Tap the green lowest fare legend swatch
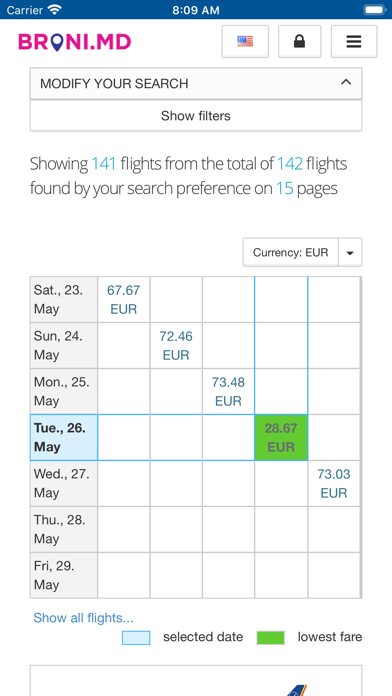Viewport: 392px width, 696px height. pyautogui.click(x=270, y=638)
